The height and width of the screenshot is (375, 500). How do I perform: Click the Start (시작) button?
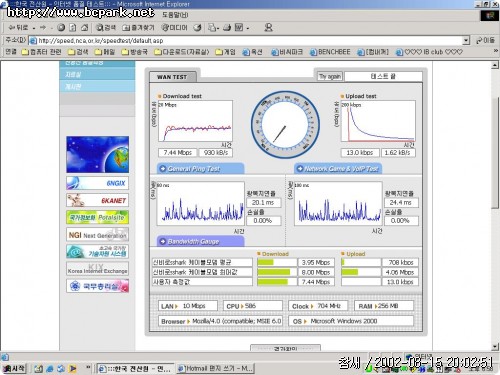point(14,368)
